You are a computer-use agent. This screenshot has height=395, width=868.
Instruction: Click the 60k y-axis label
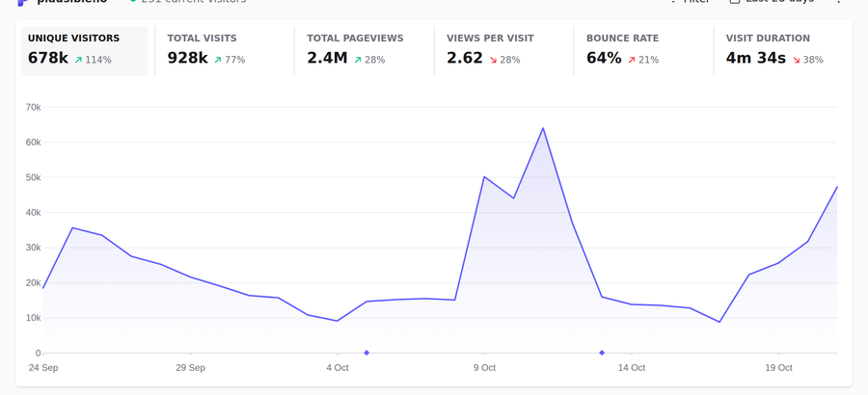pyautogui.click(x=33, y=143)
